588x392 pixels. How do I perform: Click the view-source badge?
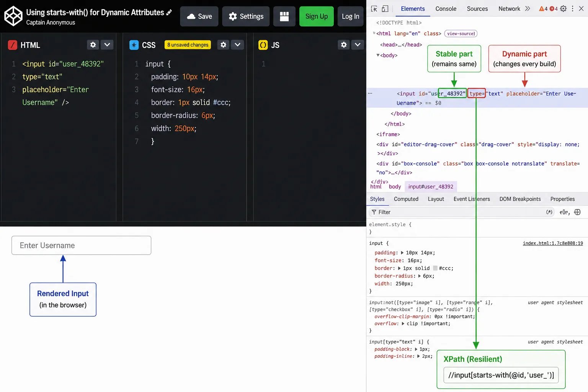click(x=461, y=34)
